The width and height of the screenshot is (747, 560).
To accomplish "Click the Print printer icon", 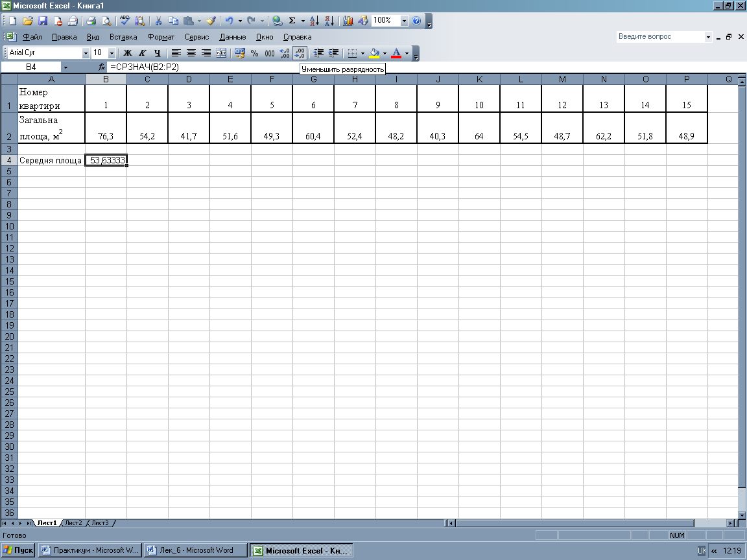I will [x=91, y=21].
